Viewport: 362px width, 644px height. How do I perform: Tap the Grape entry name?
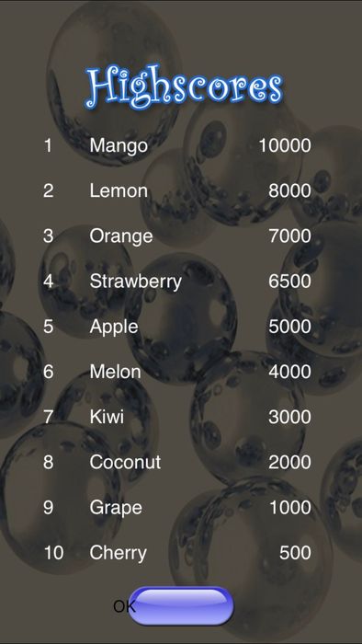click(x=116, y=508)
